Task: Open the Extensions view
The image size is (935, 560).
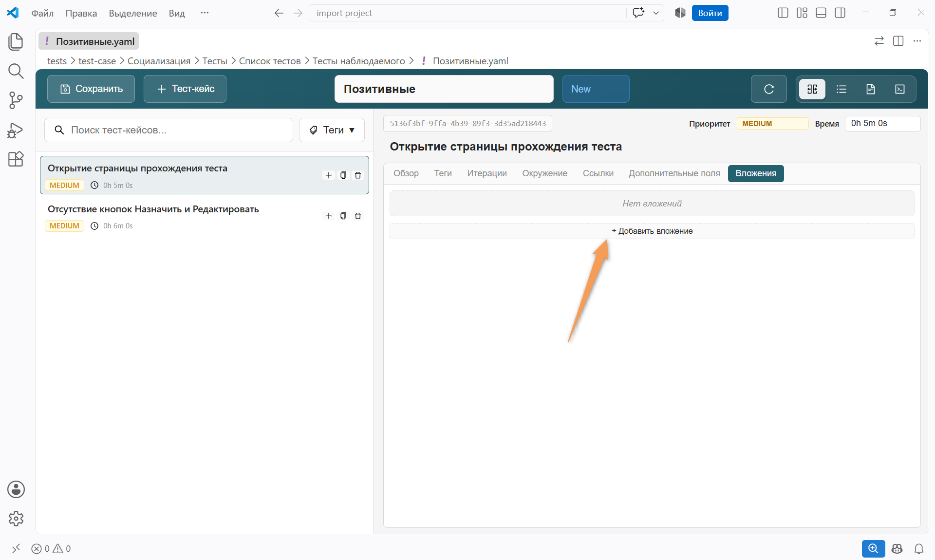Action: point(16,159)
